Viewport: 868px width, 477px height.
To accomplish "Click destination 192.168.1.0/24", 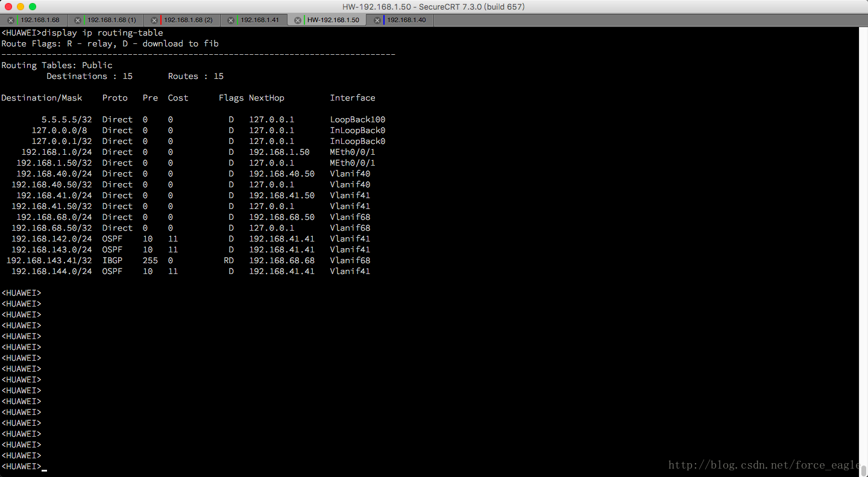I will click(57, 152).
